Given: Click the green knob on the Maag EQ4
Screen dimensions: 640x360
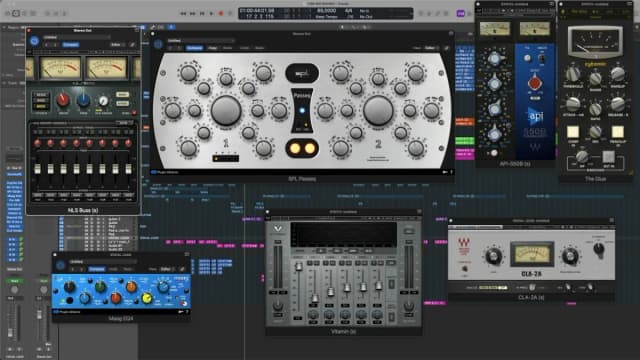Looking at the screenshot, I should click(100, 287).
